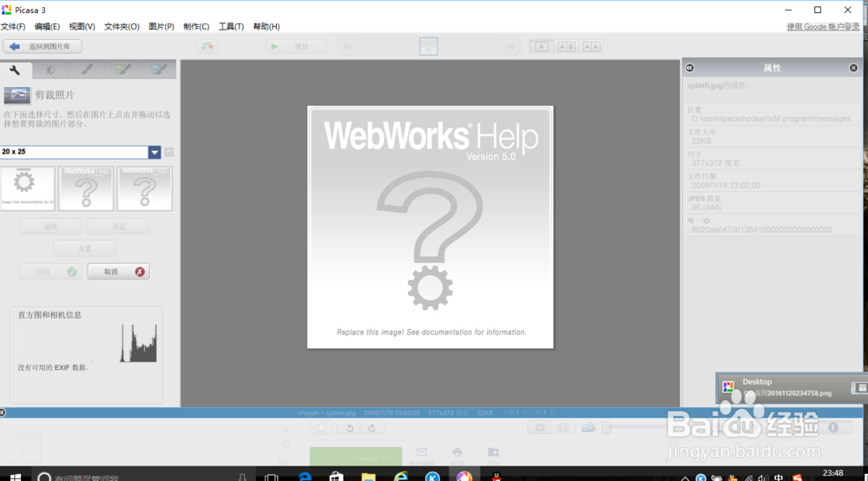Switch to the effects brush tab
The height and width of the screenshot is (481, 868).
click(86, 69)
